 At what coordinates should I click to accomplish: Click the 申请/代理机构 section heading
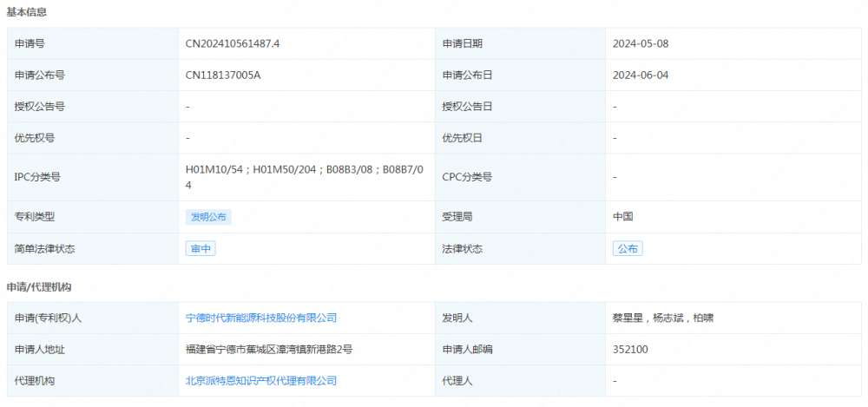pos(39,287)
